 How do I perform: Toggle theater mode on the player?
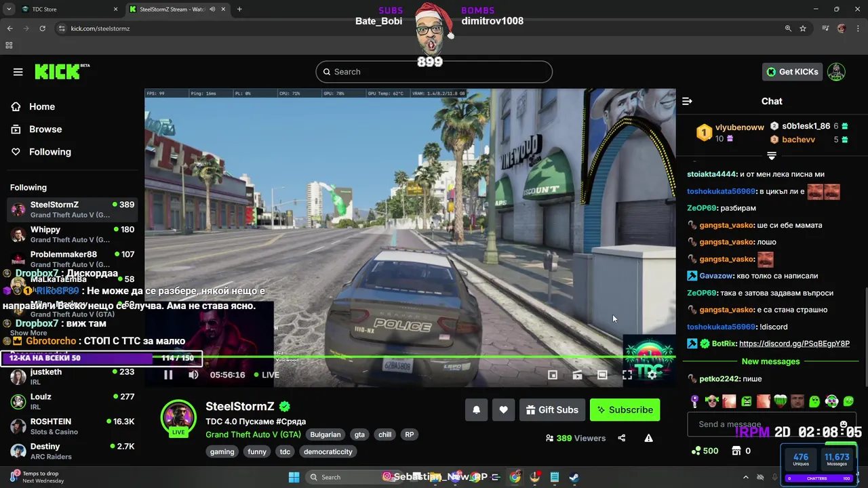[x=602, y=375]
